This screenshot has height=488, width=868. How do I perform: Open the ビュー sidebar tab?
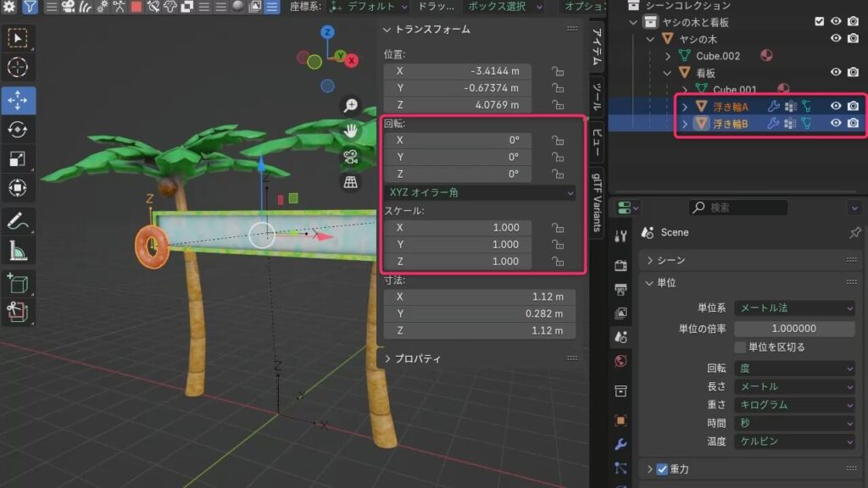(597, 141)
